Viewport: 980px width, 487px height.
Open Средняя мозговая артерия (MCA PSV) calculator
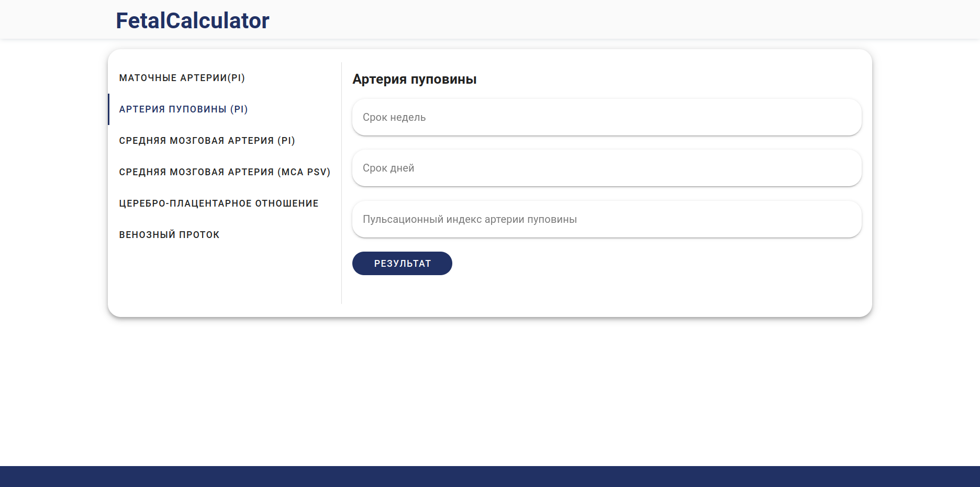[225, 172]
